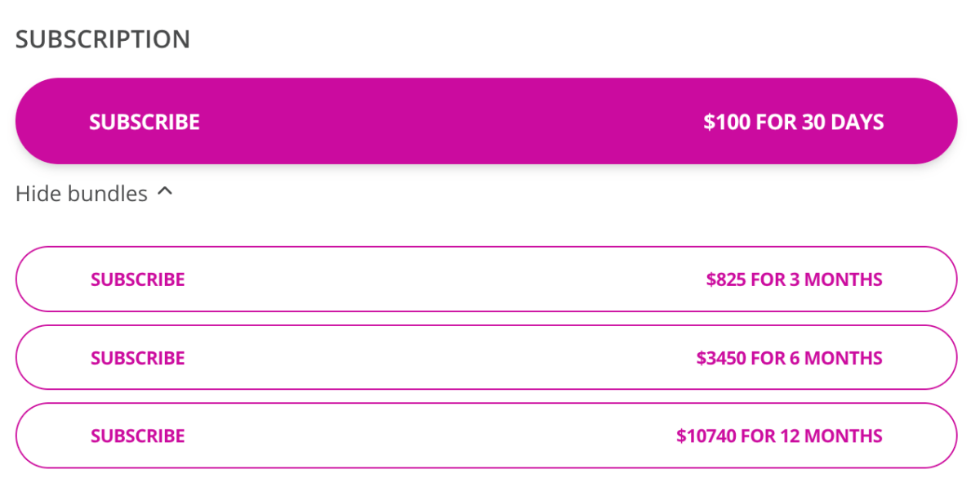
Task: Click the SUBSCRIPTION section heading
Action: click(x=103, y=39)
